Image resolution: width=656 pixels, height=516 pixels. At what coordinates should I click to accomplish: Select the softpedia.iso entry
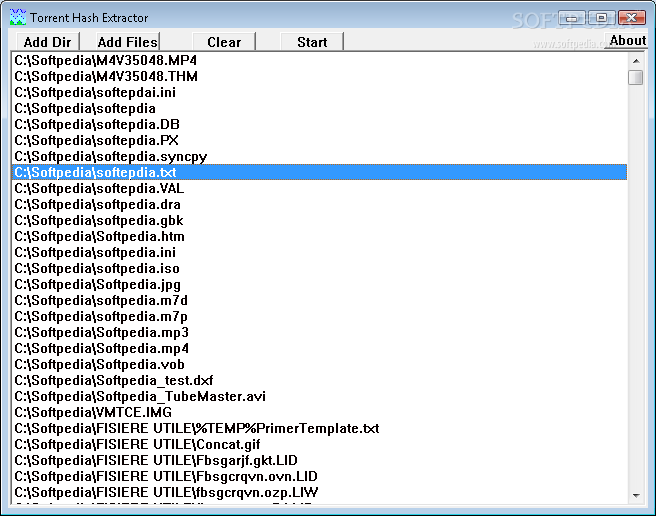point(319,268)
